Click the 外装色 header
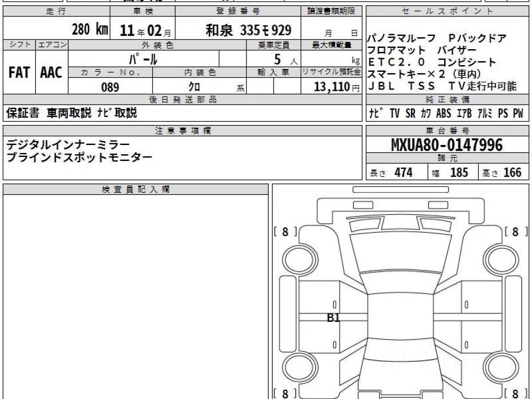532x399 pixels. point(157,45)
